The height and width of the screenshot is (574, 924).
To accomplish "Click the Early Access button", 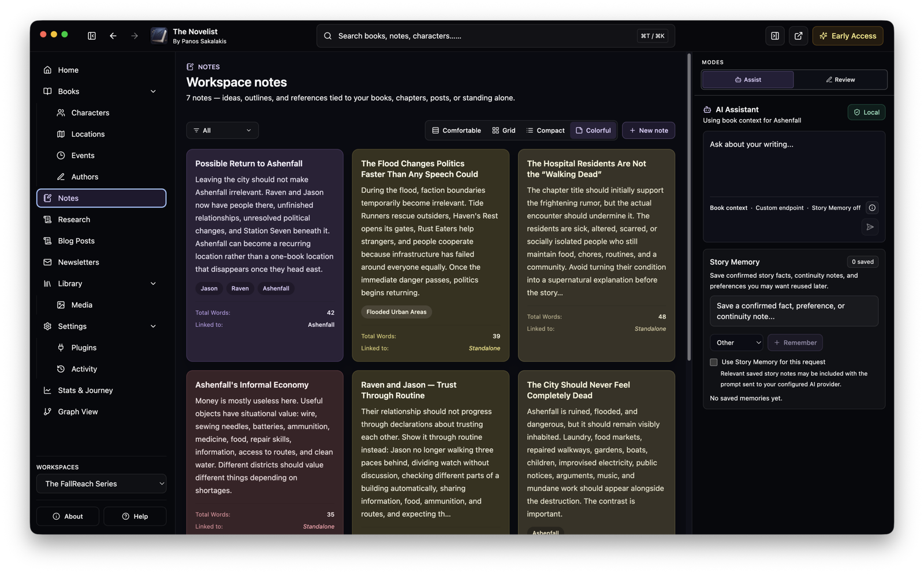I will coord(848,36).
